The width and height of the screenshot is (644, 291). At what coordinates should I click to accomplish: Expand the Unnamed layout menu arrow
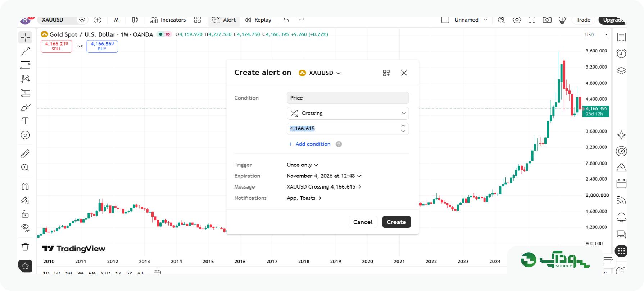485,20
